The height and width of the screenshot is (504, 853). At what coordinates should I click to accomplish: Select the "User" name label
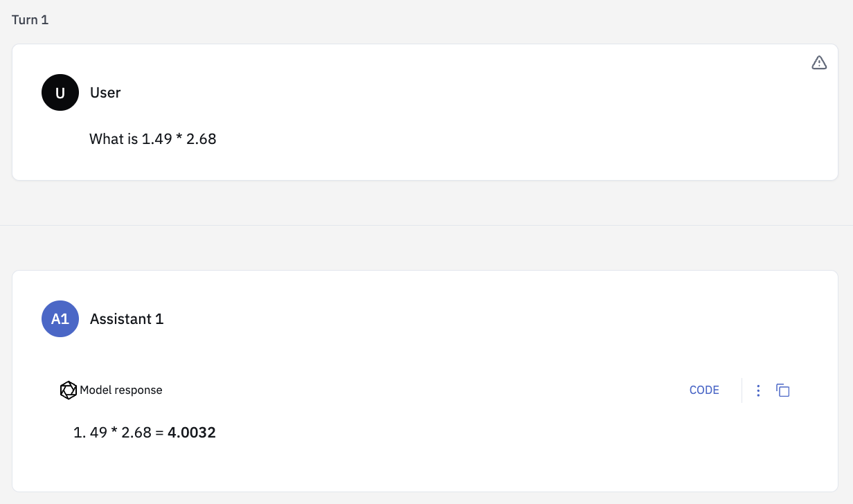pyautogui.click(x=105, y=93)
